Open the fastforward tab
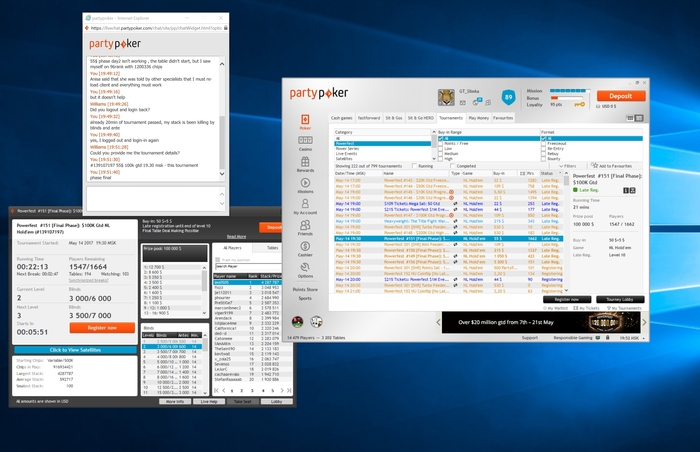This screenshot has height=452, width=700. pos(369,118)
